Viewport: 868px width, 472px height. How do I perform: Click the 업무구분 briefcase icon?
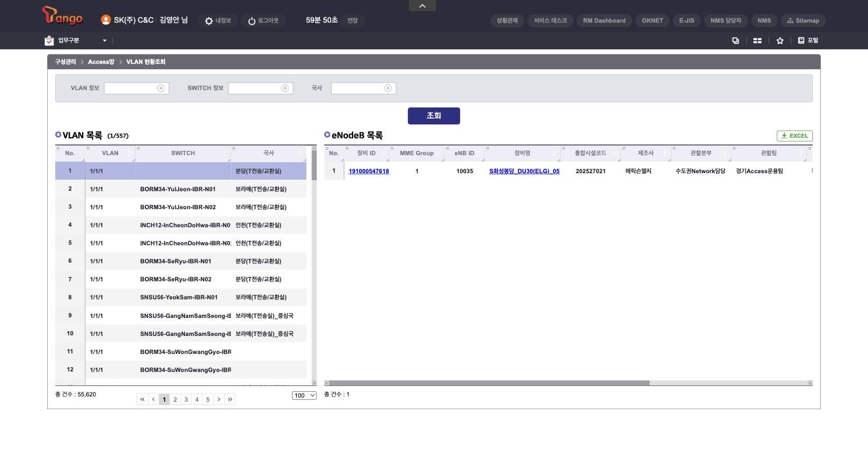coord(49,40)
